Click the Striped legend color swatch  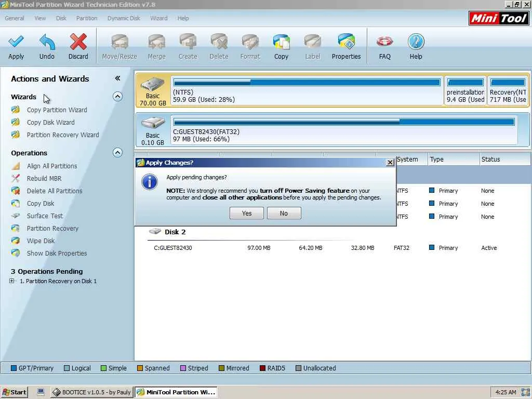tap(183, 368)
